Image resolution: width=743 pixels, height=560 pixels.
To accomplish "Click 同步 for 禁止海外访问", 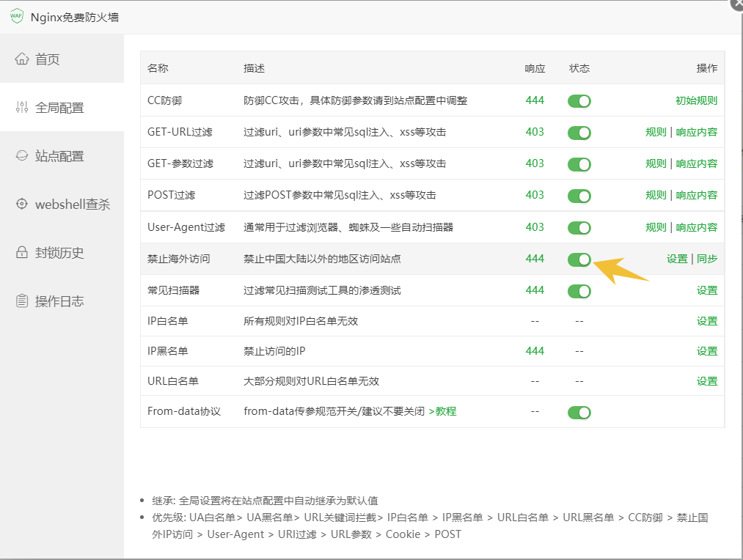I will (x=707, y=259).
